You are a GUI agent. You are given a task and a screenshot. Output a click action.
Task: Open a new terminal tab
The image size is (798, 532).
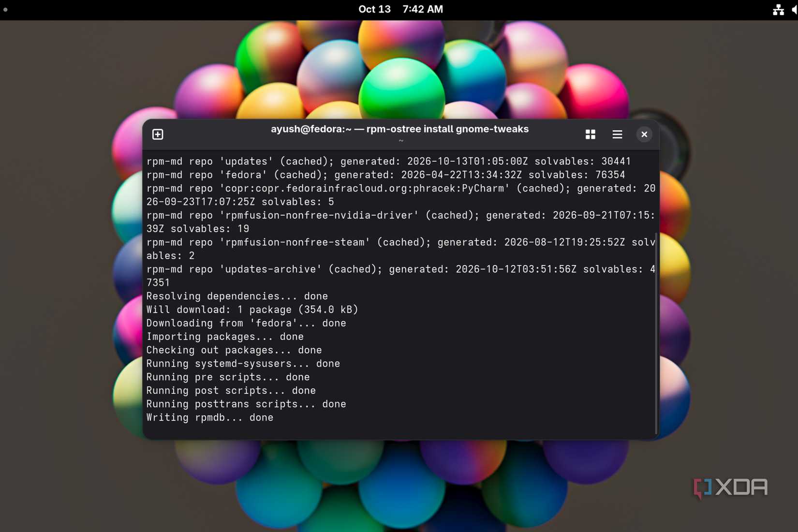(158, 134)
